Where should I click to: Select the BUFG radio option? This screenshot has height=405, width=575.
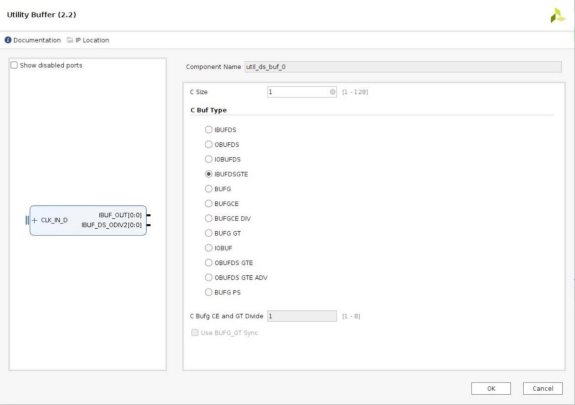(x=209, y=189)
